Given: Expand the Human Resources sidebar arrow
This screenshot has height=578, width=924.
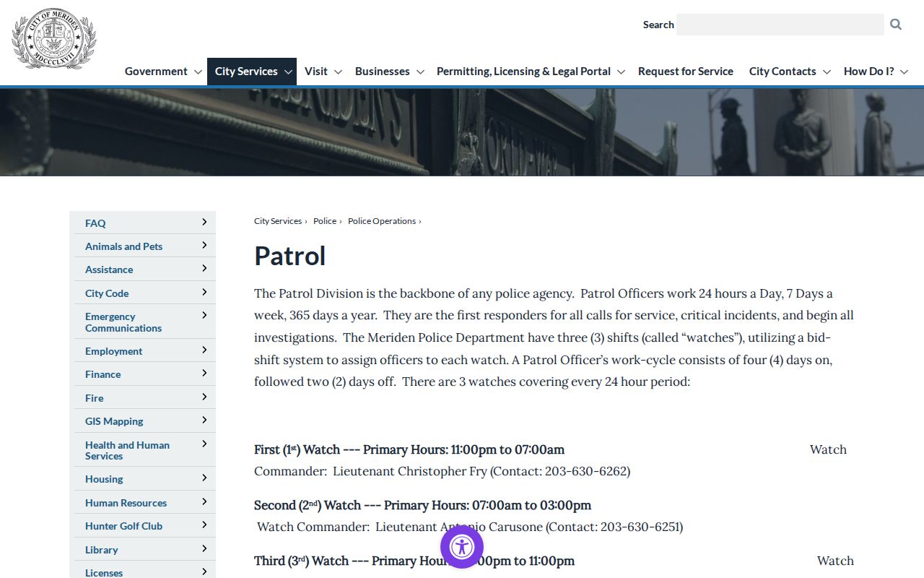Looking at the screenshot, I should [204, 501].
